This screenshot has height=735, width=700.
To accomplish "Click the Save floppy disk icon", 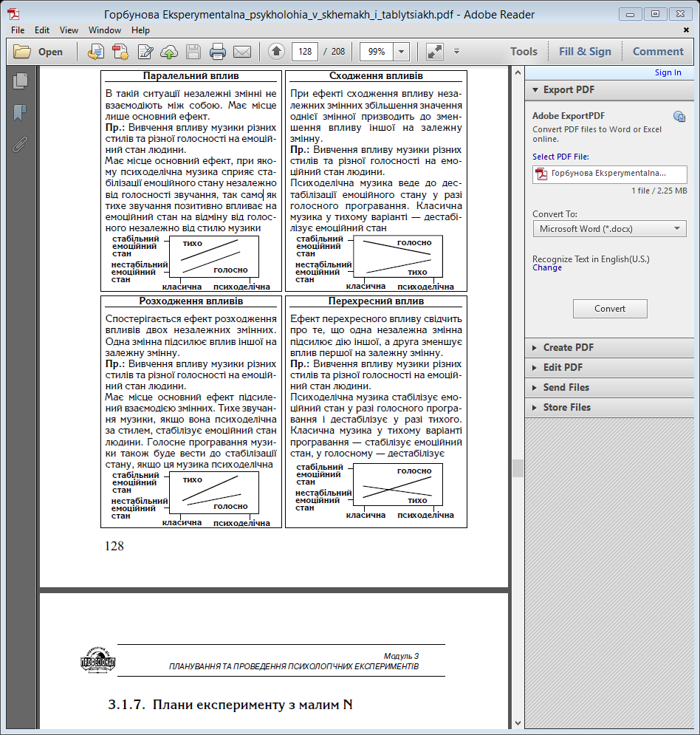I will coord(193,52).
